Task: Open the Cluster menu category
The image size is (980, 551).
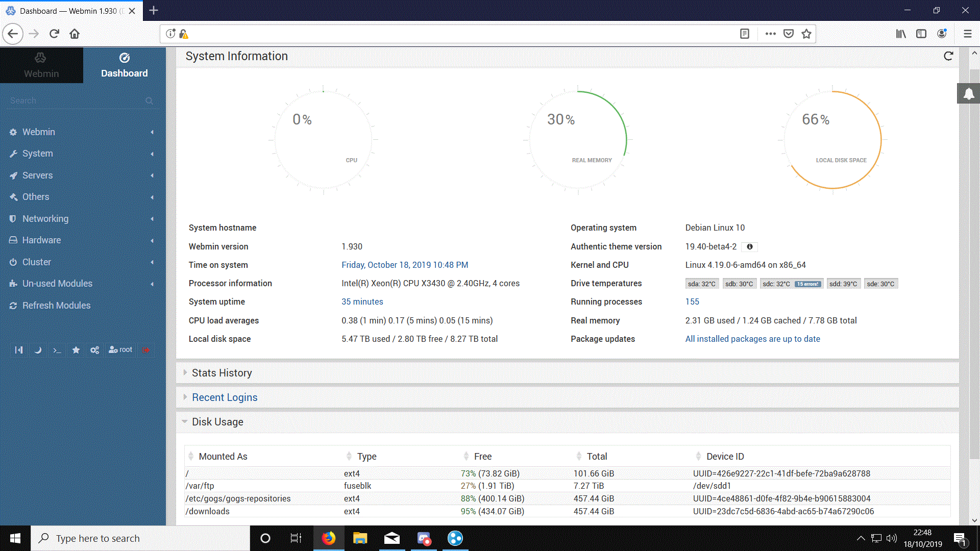Action: click(82, 262)
